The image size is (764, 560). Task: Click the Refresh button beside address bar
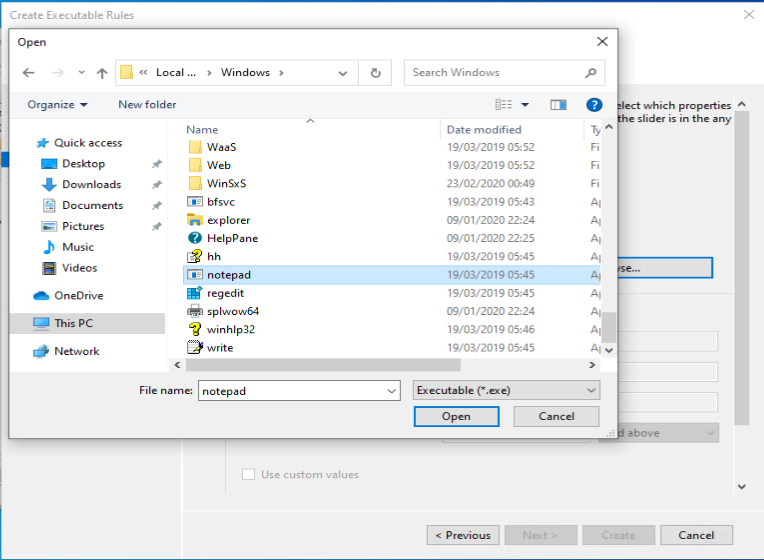tap(375, 73)
